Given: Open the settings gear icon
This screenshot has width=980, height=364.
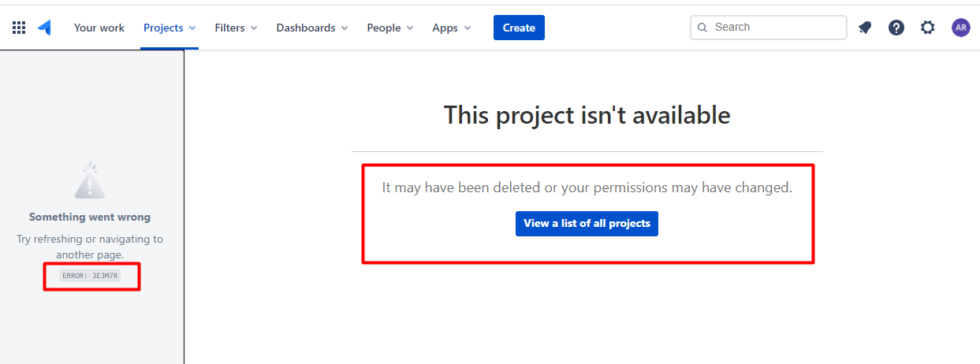Looking at the screenshot, I should (x=928, y=28).
